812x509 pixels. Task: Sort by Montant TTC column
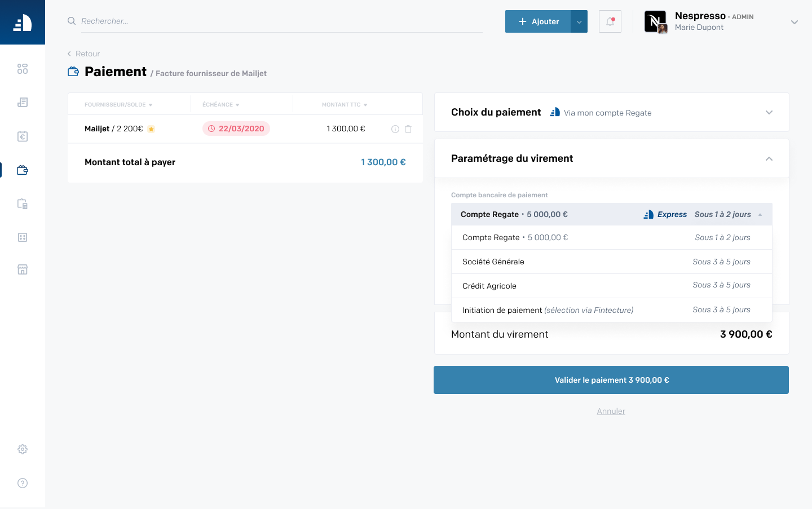coord(345,105)
